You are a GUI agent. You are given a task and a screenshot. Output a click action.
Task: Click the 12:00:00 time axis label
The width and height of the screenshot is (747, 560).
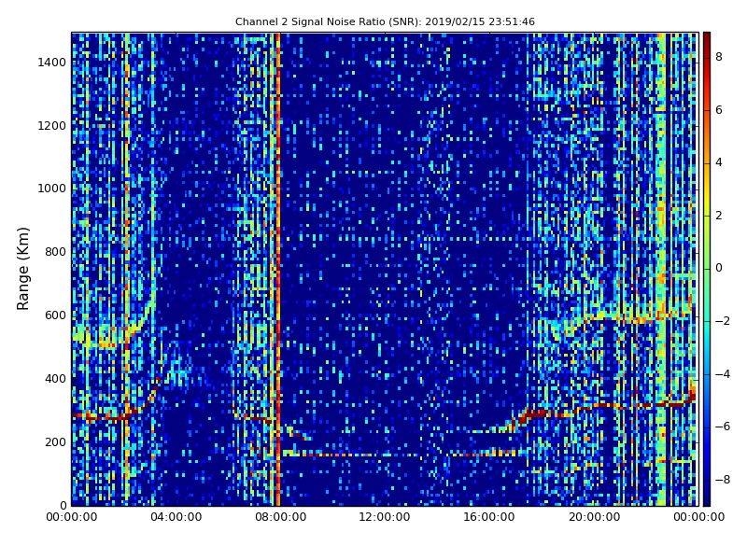tap(385, 517)
